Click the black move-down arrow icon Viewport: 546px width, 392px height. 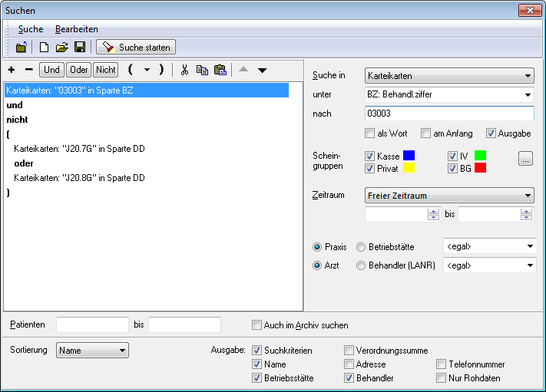point(263,70)
